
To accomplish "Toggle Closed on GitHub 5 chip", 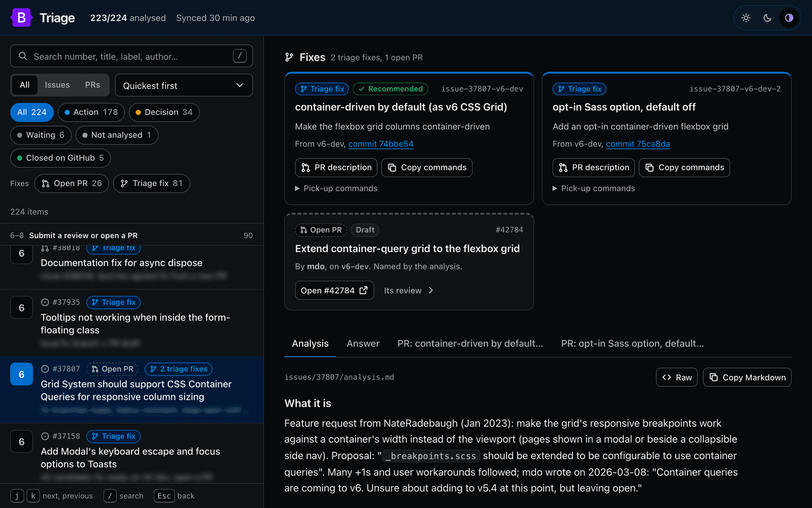I will [60, 158].
